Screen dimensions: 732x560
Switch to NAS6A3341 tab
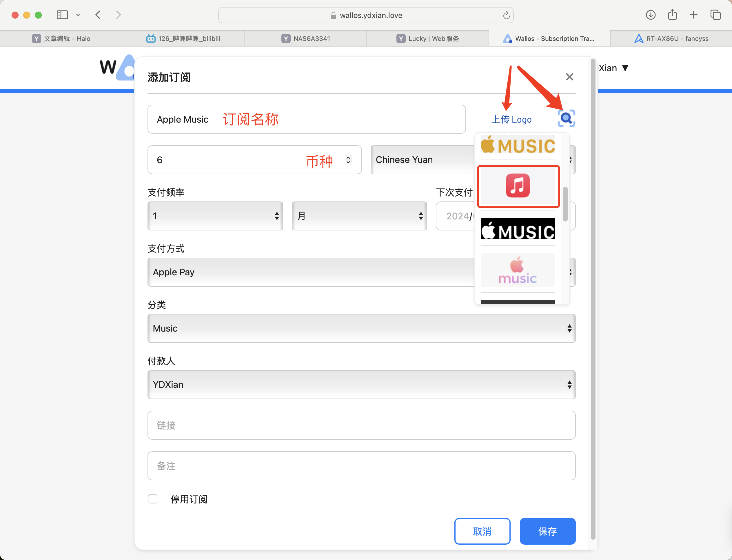(305, 39)
